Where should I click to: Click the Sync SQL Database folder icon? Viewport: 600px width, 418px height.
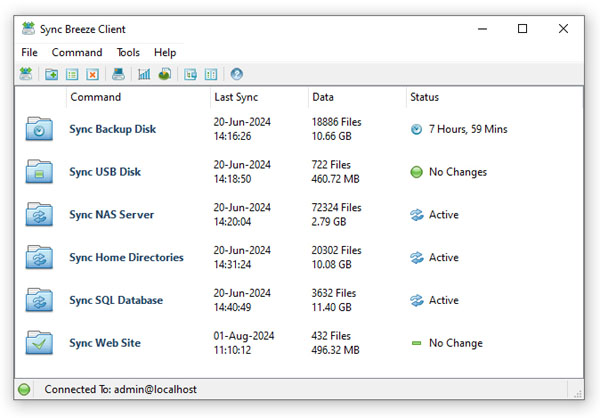coord(39,300)
